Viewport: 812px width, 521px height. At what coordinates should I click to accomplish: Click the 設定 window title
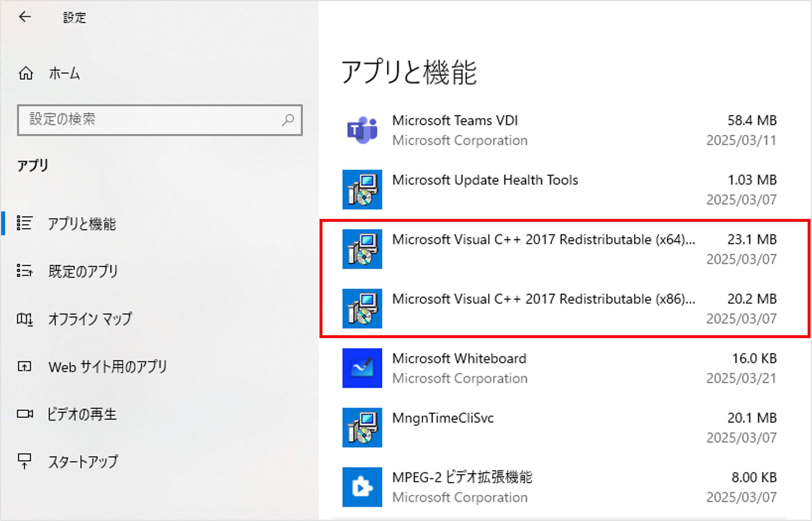(x=74, y=18)
